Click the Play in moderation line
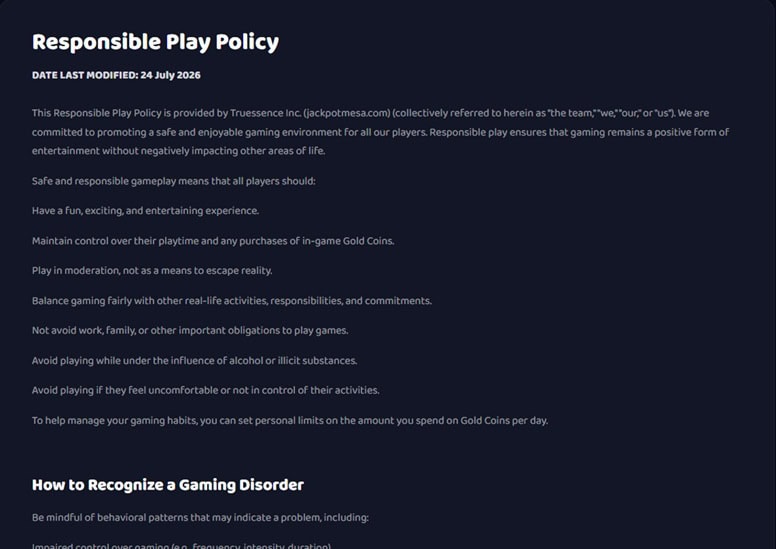Viewport: 776px width, 549px height. pyautogui.click(x=152, y=271)
